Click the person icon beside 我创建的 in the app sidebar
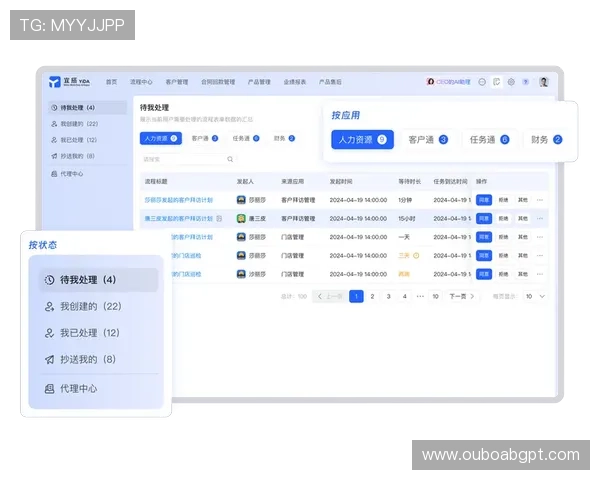This screenshot has height=480, width=600. coord(54,124)
